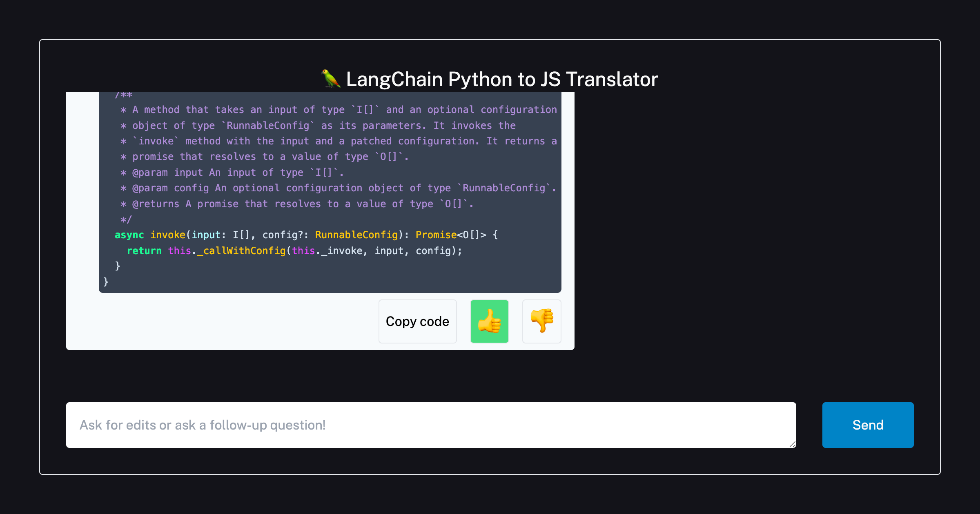Viewport: 980px width, 514px height.
Task: Click the closing */ of the comment
Action: pos(126,219)
